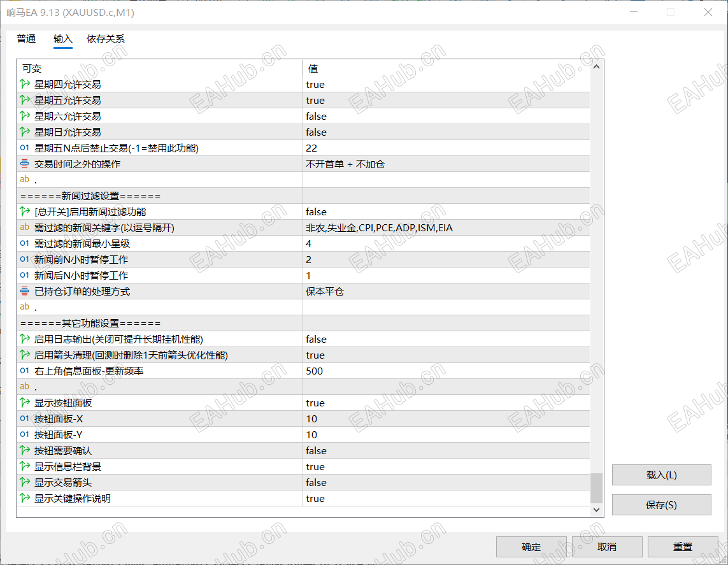The image size is (728, 565).
Task: Click the boolean icon beside 按钮需要确认
Action: coord(25,450)
